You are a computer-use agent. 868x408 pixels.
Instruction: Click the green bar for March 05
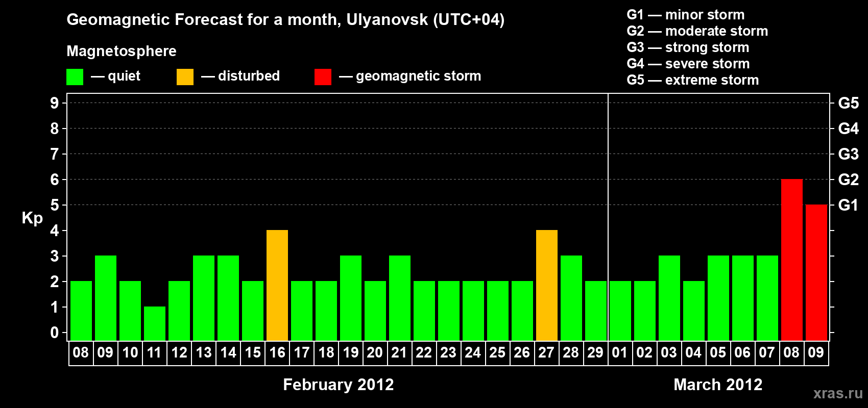click(x=718, y=298)
